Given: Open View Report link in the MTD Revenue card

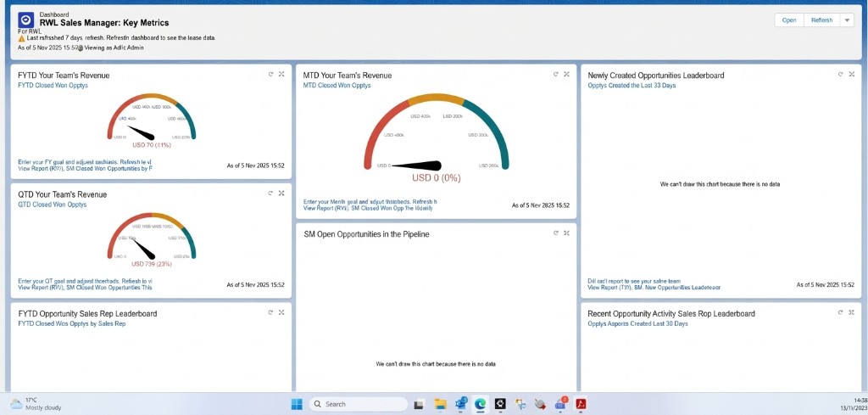Looking at the screenshot, I should point(368,208).
